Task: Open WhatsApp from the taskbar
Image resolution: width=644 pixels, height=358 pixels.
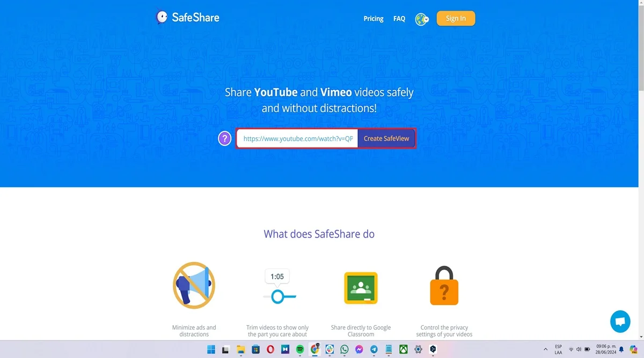Action: (x=343, y=349)
